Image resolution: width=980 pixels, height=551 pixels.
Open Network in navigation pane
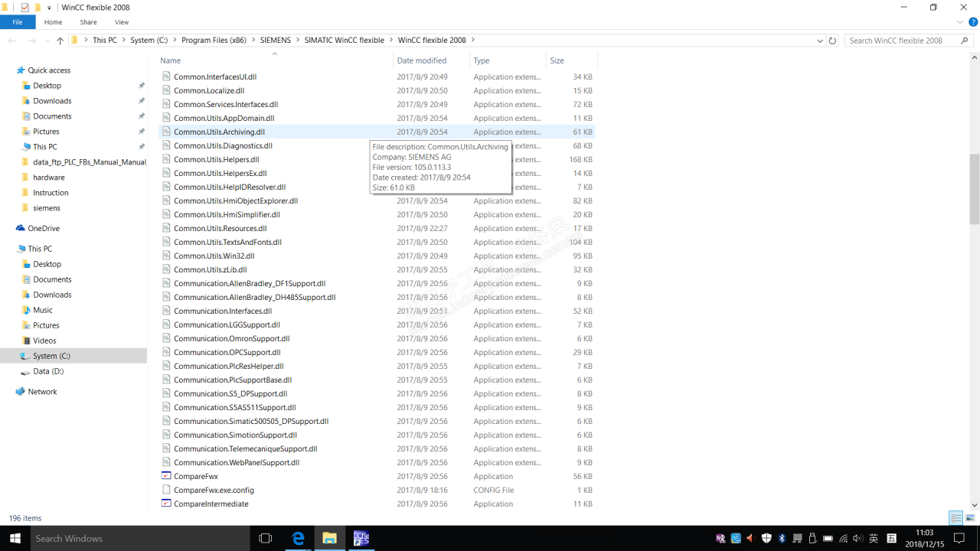tap(42, 392)
